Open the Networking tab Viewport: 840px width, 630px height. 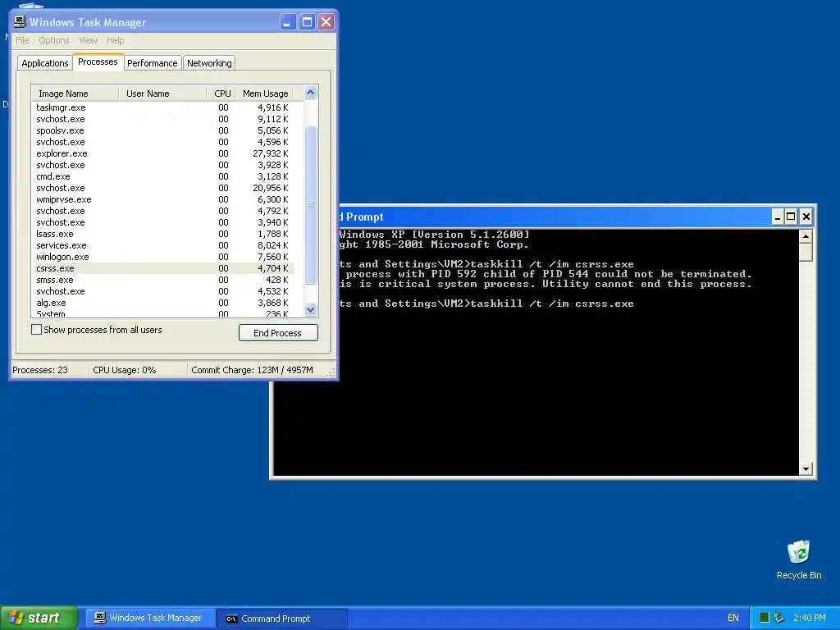209,63
